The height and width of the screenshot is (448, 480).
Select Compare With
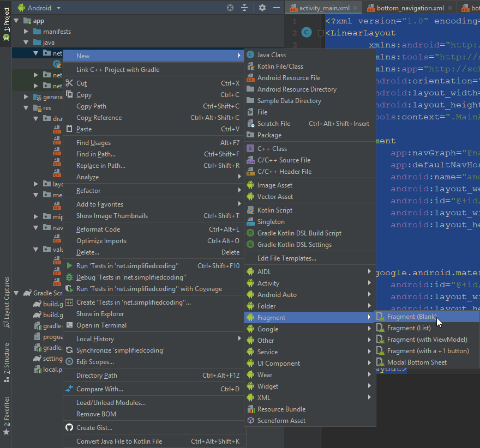click(154, 389)
